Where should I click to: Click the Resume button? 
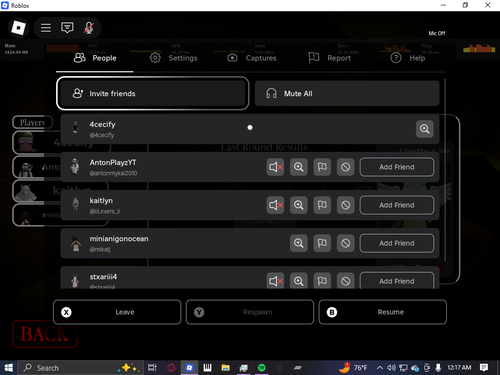[383, 312]
